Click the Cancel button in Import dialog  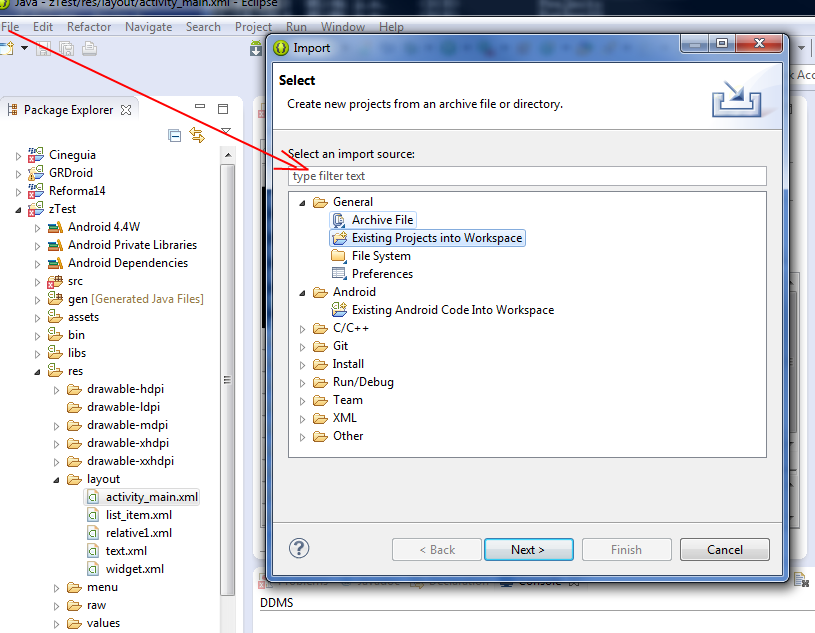coord(724,549)
